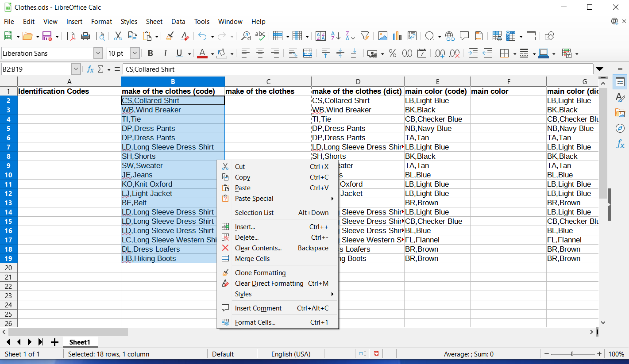Click the Formula equals sign icon
The image size is (629, 364).
point(117,69)
